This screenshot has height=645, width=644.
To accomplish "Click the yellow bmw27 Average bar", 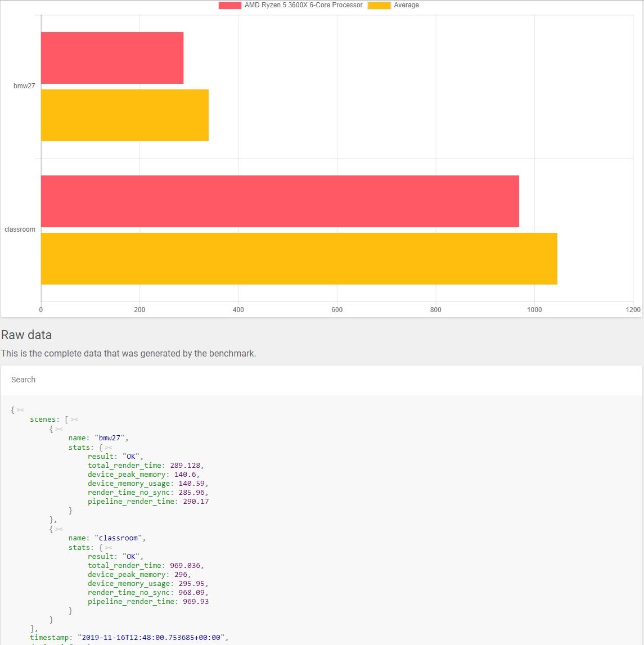I will tap(125, 115).
